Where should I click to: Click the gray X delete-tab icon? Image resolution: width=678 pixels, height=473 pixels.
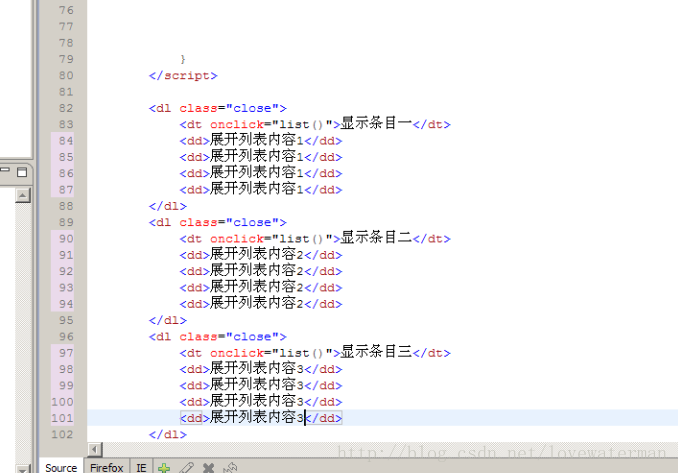pyautogui.click(x=208, y=468)
